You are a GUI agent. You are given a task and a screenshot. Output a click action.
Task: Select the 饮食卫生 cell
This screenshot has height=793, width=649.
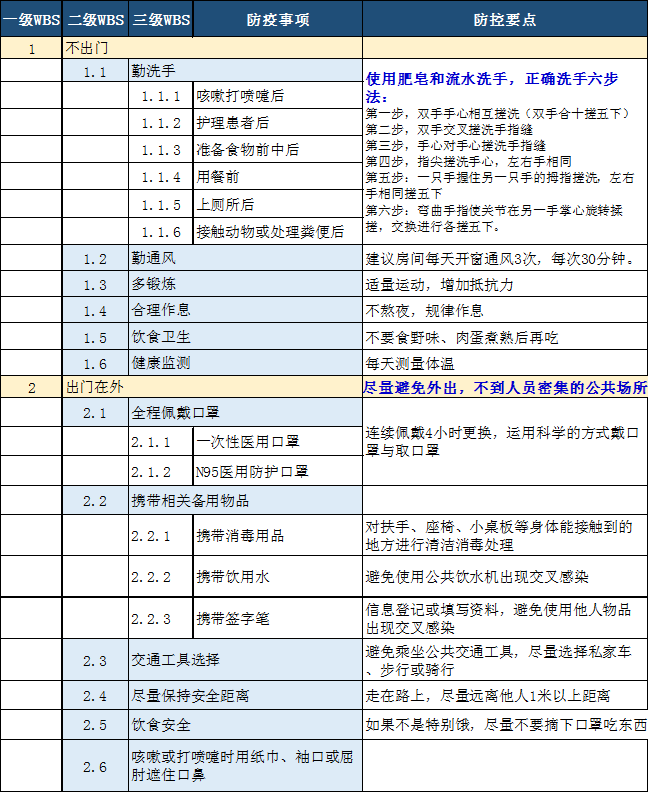click(246, 337)
